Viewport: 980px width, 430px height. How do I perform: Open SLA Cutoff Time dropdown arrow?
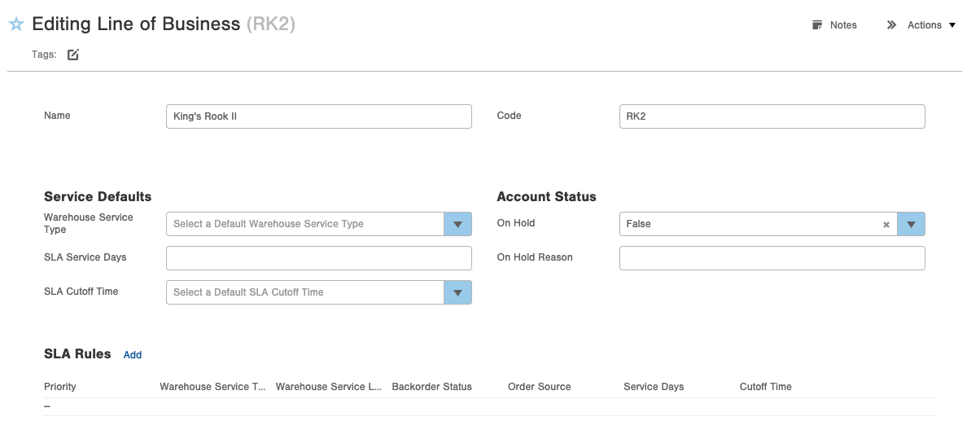tap(457, 292)
